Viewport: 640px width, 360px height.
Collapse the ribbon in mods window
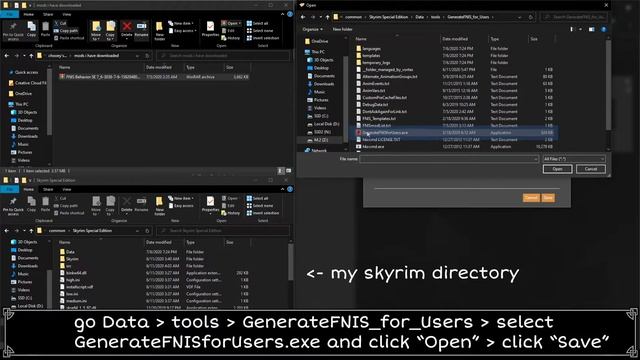282,14
